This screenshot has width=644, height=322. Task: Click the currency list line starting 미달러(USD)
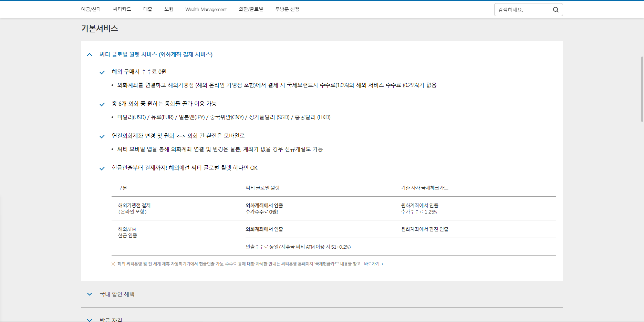pos(224,117)
